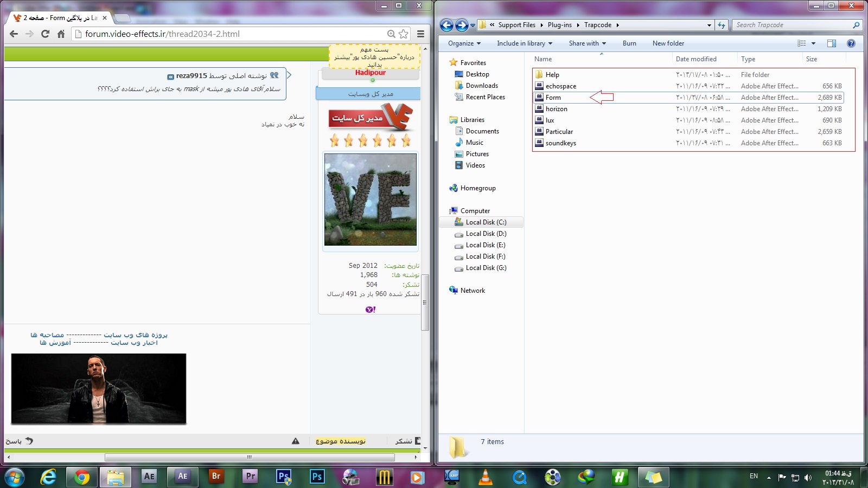Viewport: 868px width, 488px height.
Task: Open Desktop in Favorites
Action: pos(477,74)
